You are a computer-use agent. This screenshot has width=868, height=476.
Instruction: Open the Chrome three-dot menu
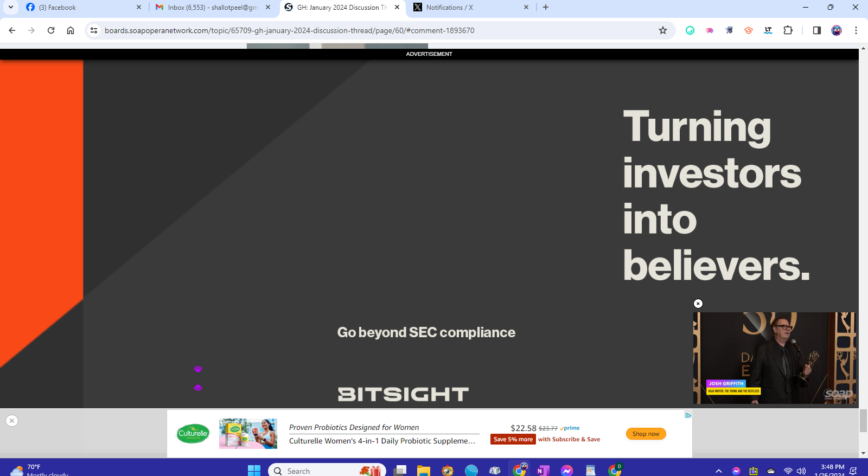pos(856,30)
